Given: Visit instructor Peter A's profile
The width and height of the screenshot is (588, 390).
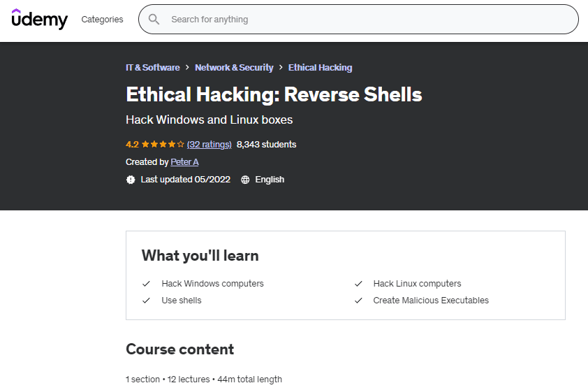Looking at the screenshot, I should coord(184,162).
